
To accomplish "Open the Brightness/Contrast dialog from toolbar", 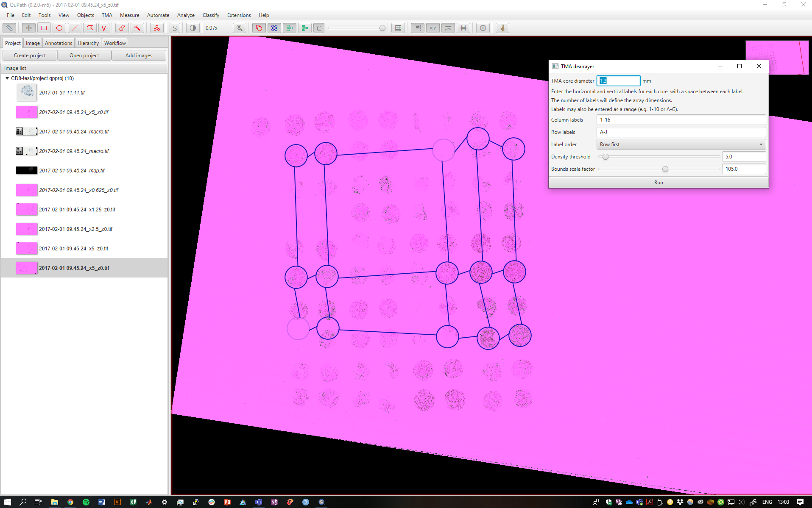I will 193,28.
